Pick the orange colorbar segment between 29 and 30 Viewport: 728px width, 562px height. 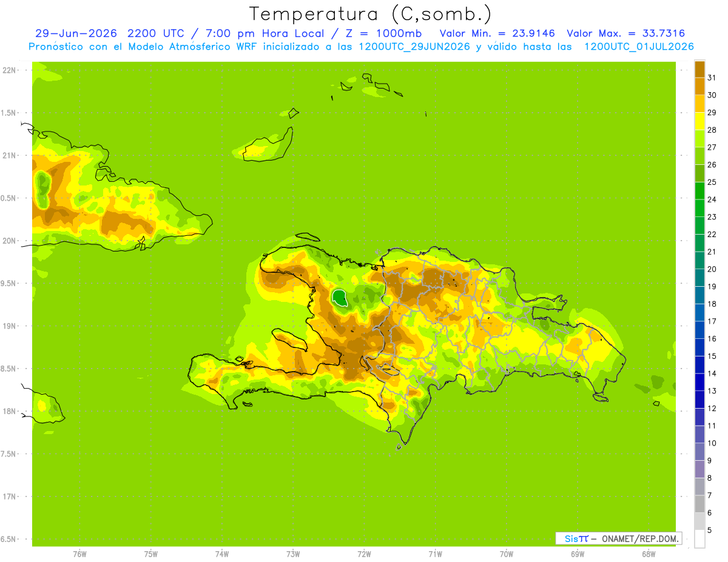(699, 104)
